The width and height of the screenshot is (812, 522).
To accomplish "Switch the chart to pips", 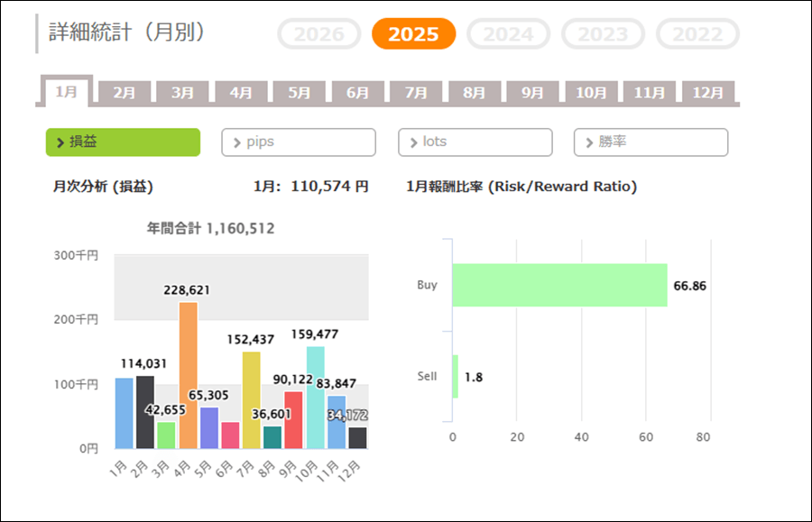I will point(299,142).
